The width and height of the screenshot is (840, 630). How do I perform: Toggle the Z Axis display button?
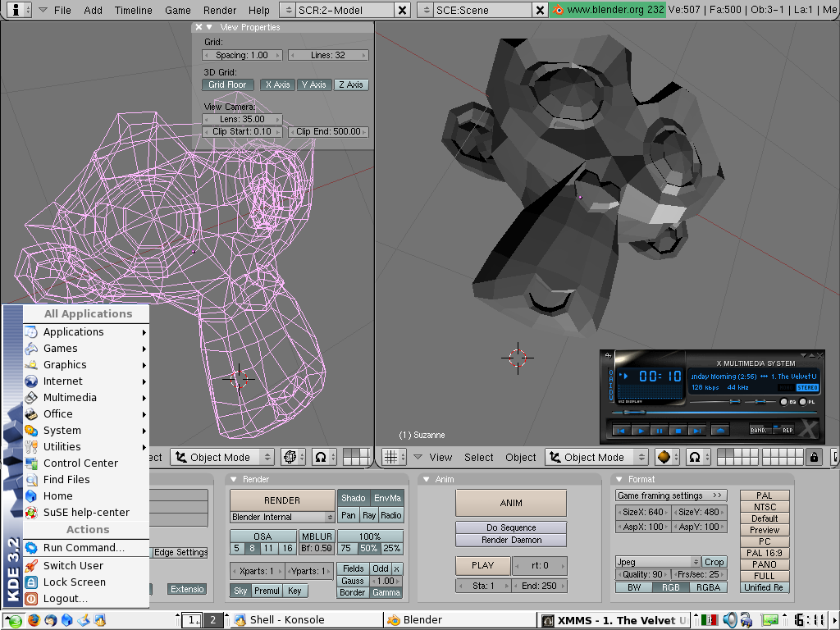[x=350, y=84]
